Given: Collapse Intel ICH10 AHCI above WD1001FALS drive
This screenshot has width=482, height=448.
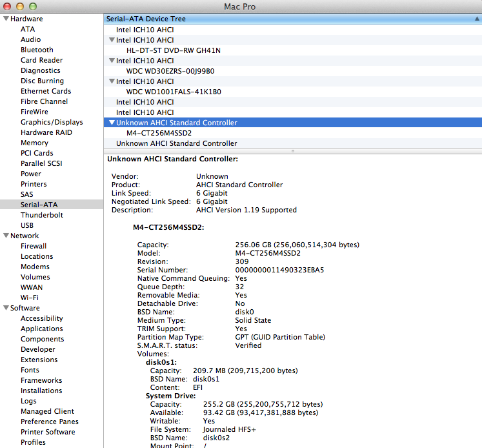Looking at the screenshot, I should pos(112,81).
